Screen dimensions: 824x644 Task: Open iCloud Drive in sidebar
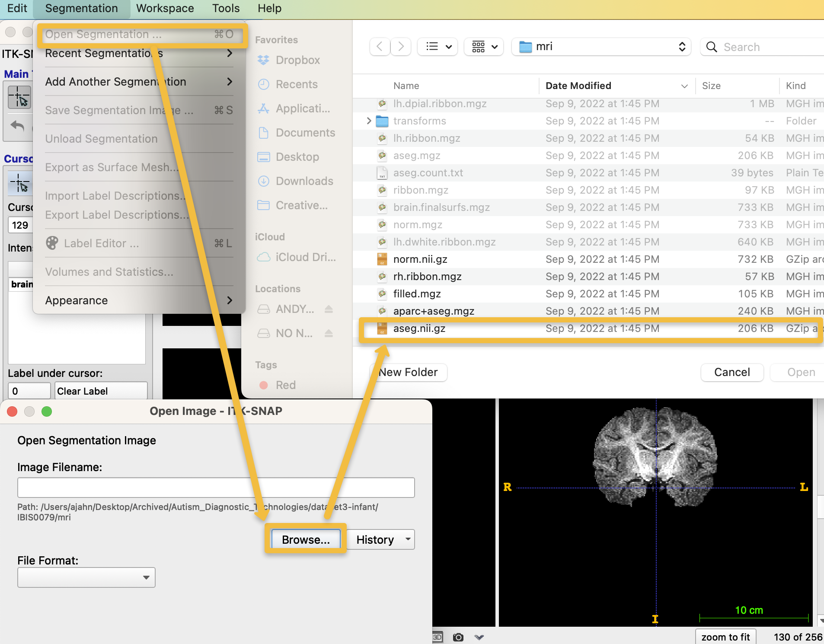pos(297,257)
